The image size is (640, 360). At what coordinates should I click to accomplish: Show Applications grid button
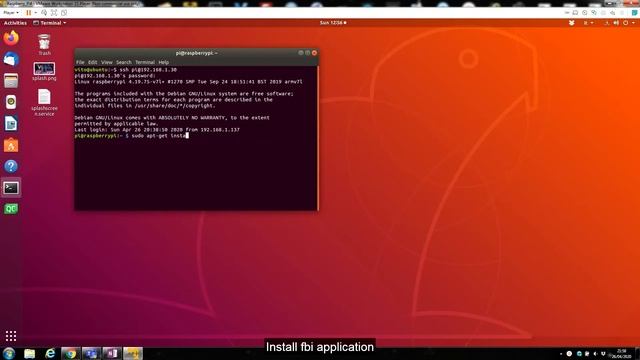(x=11, y=336)
